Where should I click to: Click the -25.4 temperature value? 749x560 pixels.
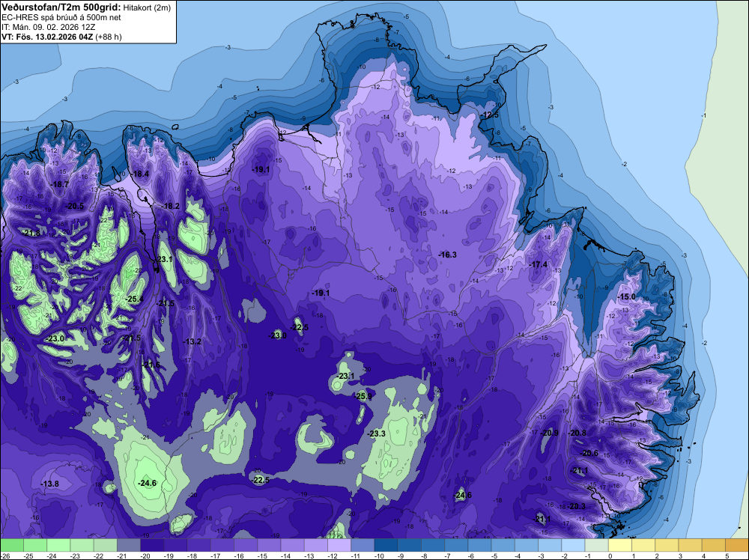pos(135,299)
